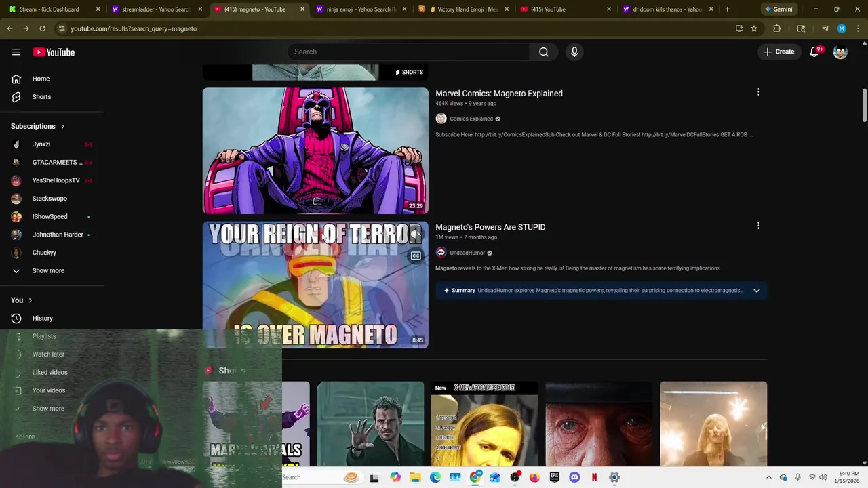This screenshot has height=488, width=868.
Task: Toggle closed captions on video preview
Action: [416, 256]
